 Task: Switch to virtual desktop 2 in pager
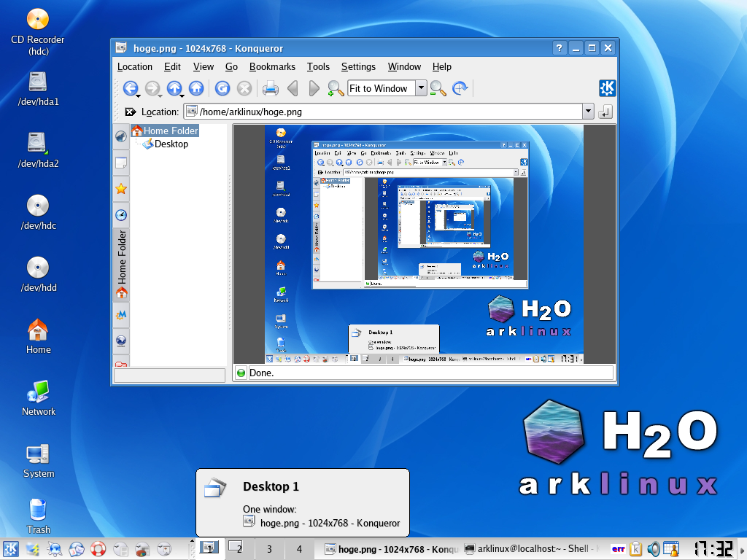(239, 548)
